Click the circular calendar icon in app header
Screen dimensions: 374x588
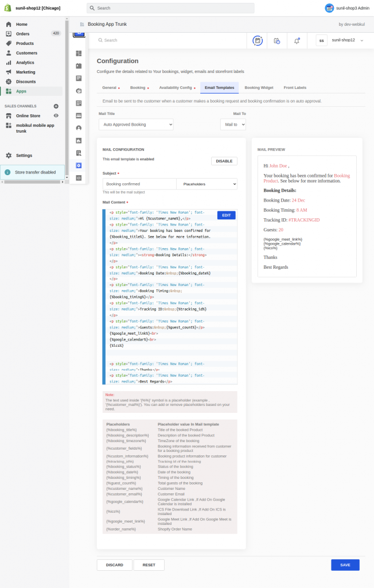tap(258, 41)
